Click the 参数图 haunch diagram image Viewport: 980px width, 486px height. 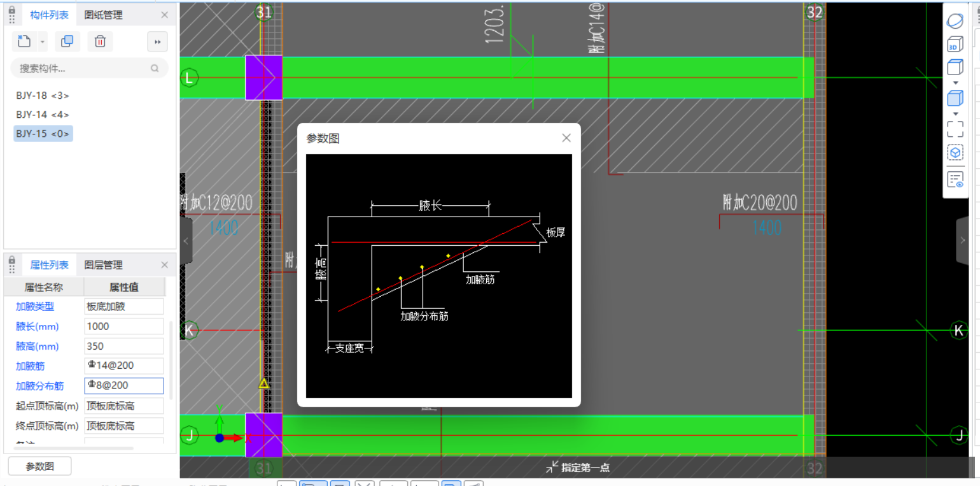[439, 276]
